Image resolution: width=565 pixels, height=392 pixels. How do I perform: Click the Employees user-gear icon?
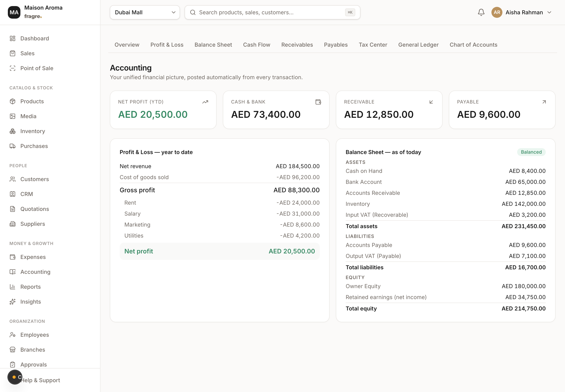click(13, 335)
